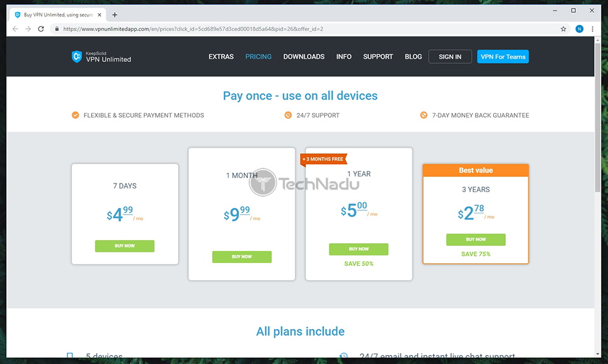Click the $9.99 price on 1 MONTH plan

[x=242, y=213]
